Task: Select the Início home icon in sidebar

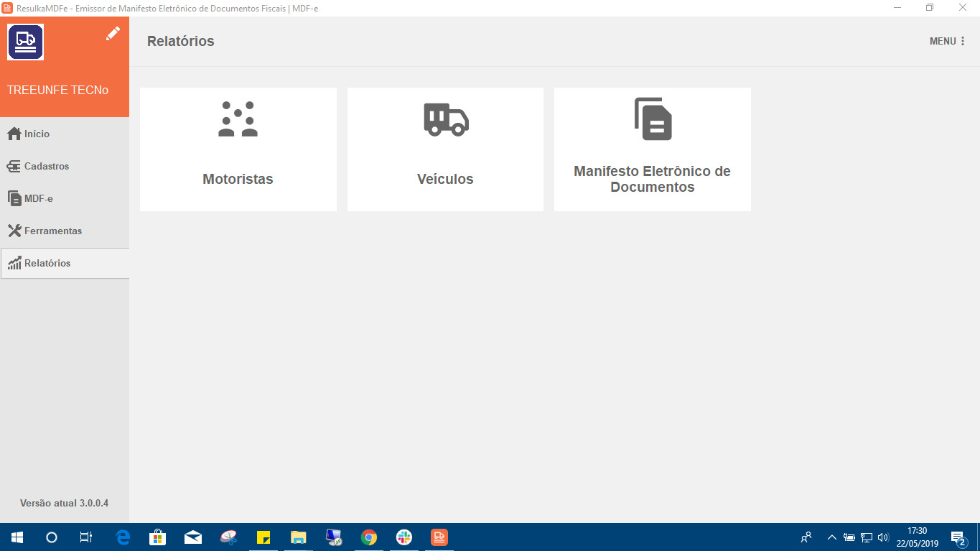Action: 13,133
